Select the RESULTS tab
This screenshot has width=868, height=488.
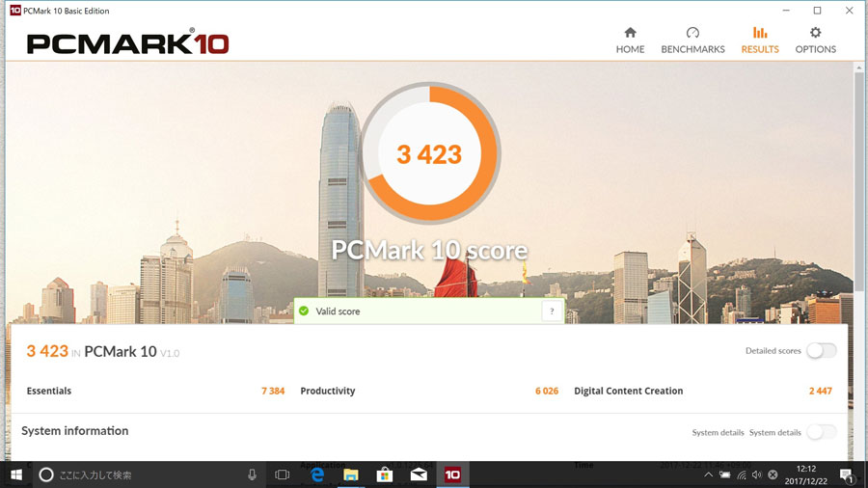[x=760, y=41]
